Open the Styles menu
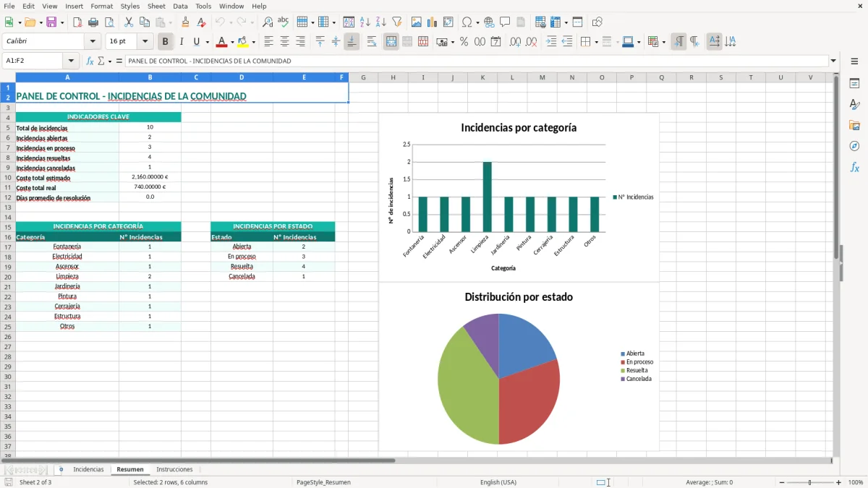Viewport: 868px width, 488px height. [130, 6]
